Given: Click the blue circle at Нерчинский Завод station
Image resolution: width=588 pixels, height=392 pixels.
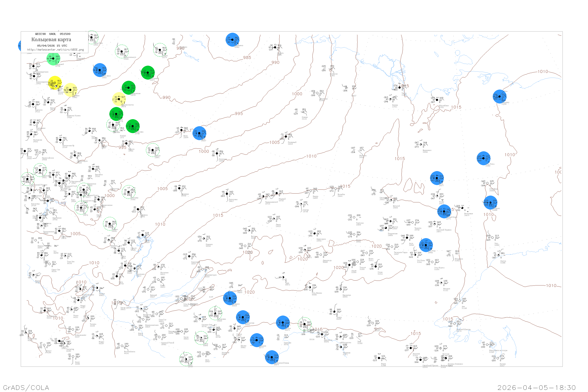Looking at the screenshot, I should click(x=272, y=357).
